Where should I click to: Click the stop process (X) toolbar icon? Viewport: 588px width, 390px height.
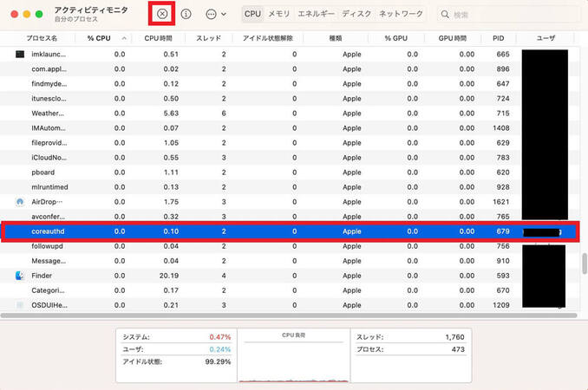[x=162, y=14]
